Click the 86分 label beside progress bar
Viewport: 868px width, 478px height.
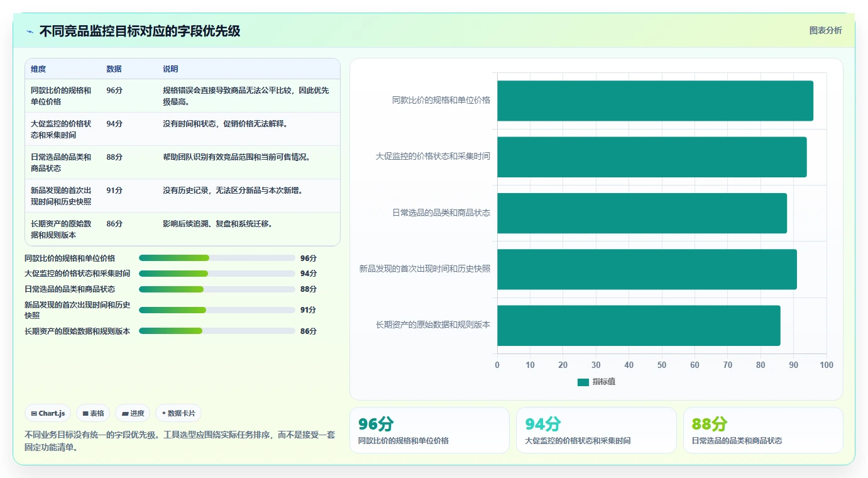[309, 331]
